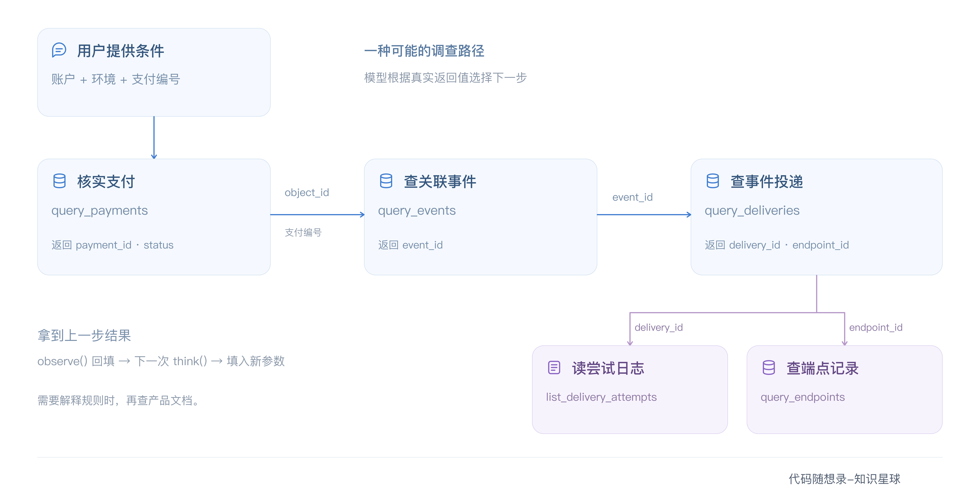The image size is (980, 504).
Task: Click the query_deliveries label
Action: pyautogui.click(x=752, y=210)
